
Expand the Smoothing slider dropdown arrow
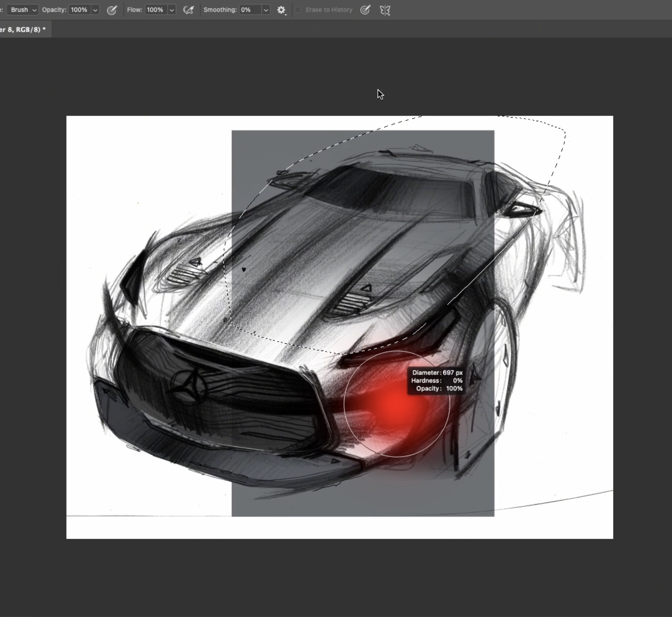click(x=266, y=10)
